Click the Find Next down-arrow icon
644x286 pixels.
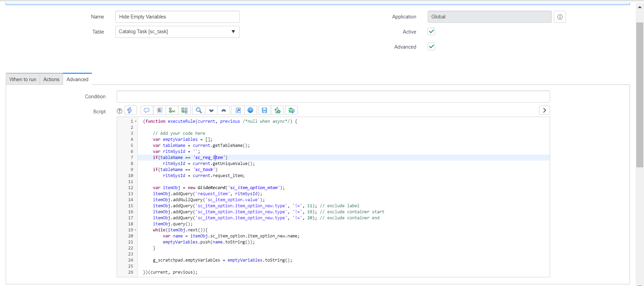pyautogui.click(x=211, y=110)
